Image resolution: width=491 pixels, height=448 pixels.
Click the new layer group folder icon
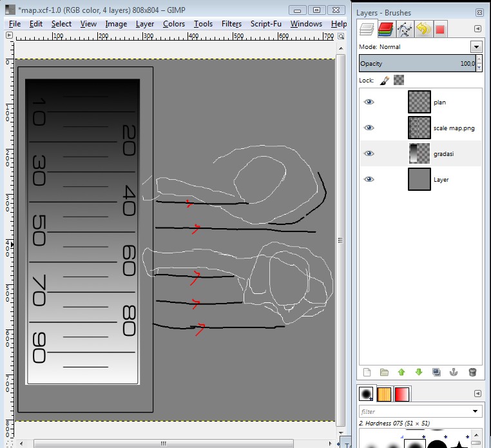coord(384,372)
